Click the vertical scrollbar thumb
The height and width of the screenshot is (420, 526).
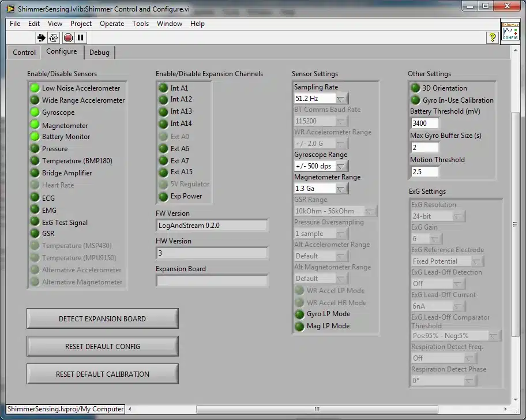pos(515,224)
